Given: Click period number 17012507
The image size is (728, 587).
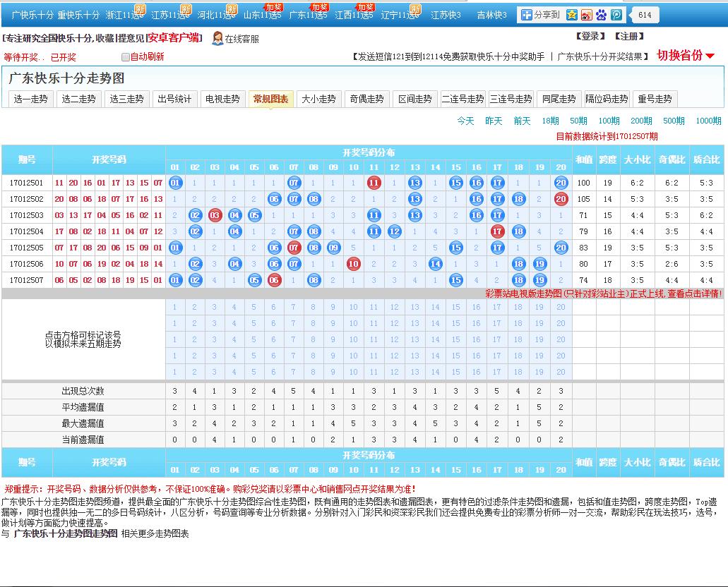Looking at the screenshot, I should pyautogui.click(x=26, y=280).
